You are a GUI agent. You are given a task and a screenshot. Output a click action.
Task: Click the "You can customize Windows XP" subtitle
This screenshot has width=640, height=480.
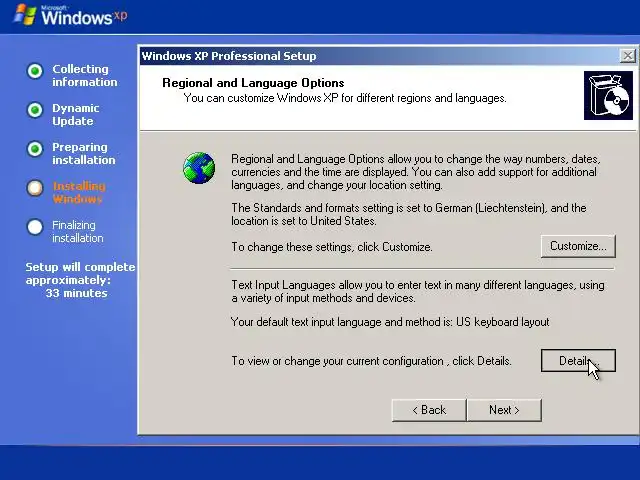pyautogui.click(x=345, y=98)
